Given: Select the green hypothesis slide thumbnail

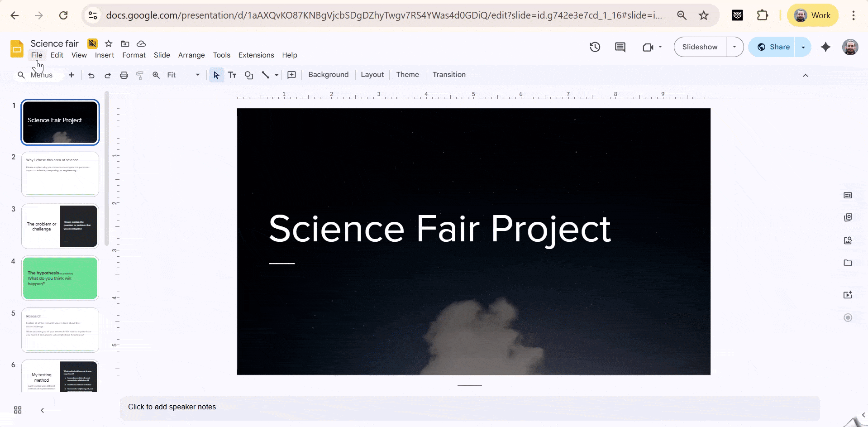Looking at the screenshot, I should click(60, 278).
